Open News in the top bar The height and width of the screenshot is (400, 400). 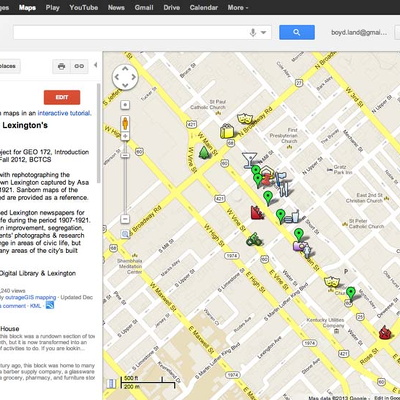(x=116, y=7)
